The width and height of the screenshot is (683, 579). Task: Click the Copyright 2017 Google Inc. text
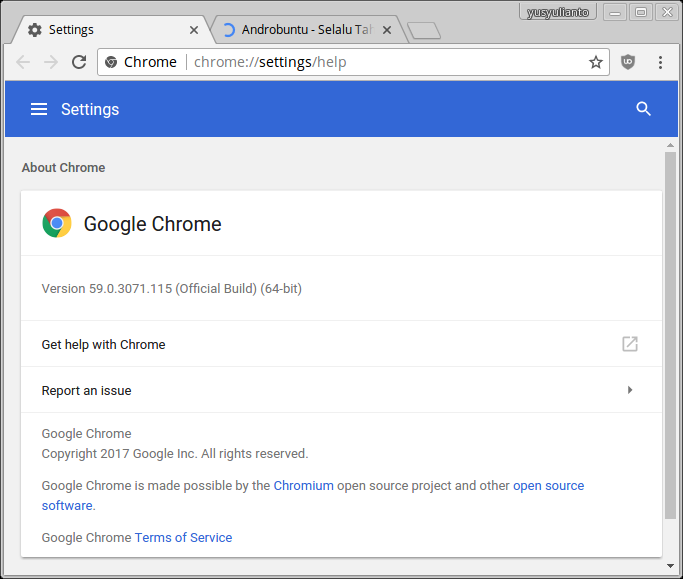pos(175,454)
